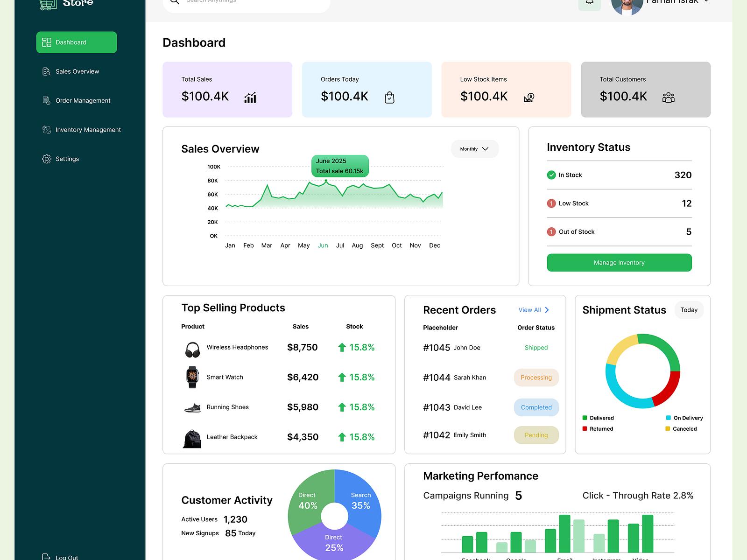Click the Processing status for Sarah Khan
Image resolution: width=747 pixels, height=560 pixels.
536,378
